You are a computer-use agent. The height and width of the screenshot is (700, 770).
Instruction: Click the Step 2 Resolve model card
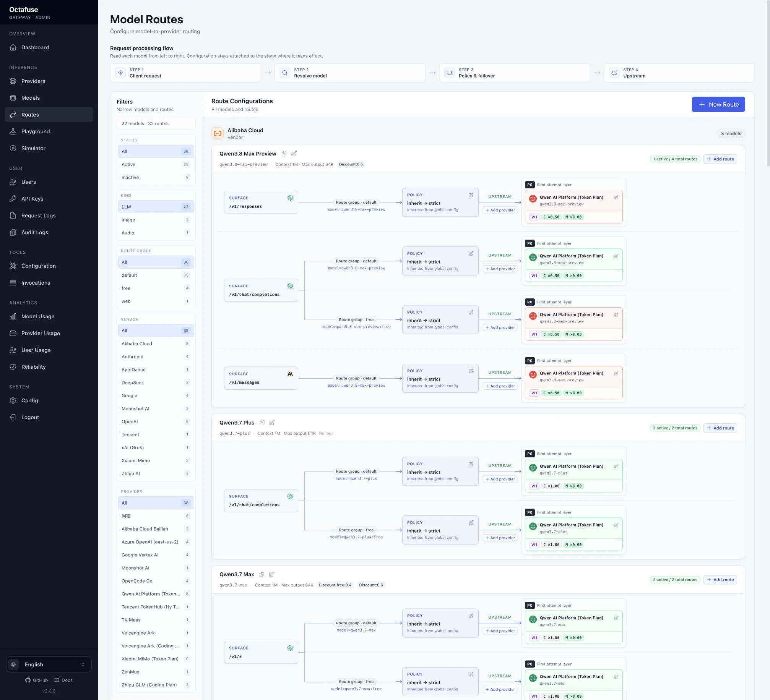click(350, 73)
